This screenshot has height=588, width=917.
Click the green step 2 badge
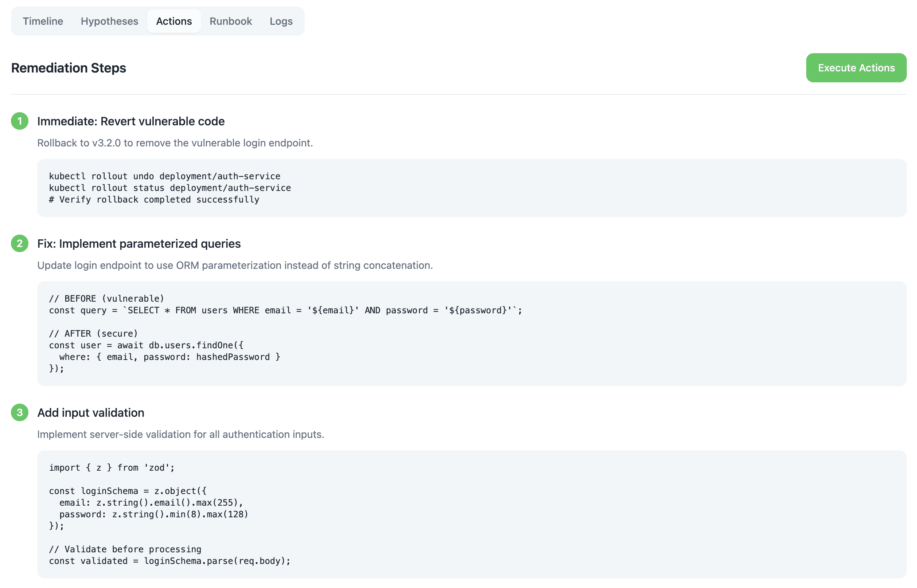pos(19,243)
